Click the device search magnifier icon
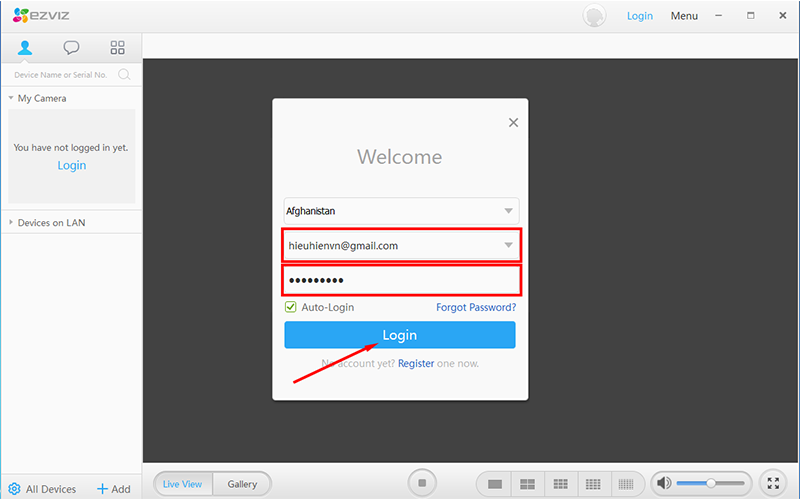 pos(124,74)
